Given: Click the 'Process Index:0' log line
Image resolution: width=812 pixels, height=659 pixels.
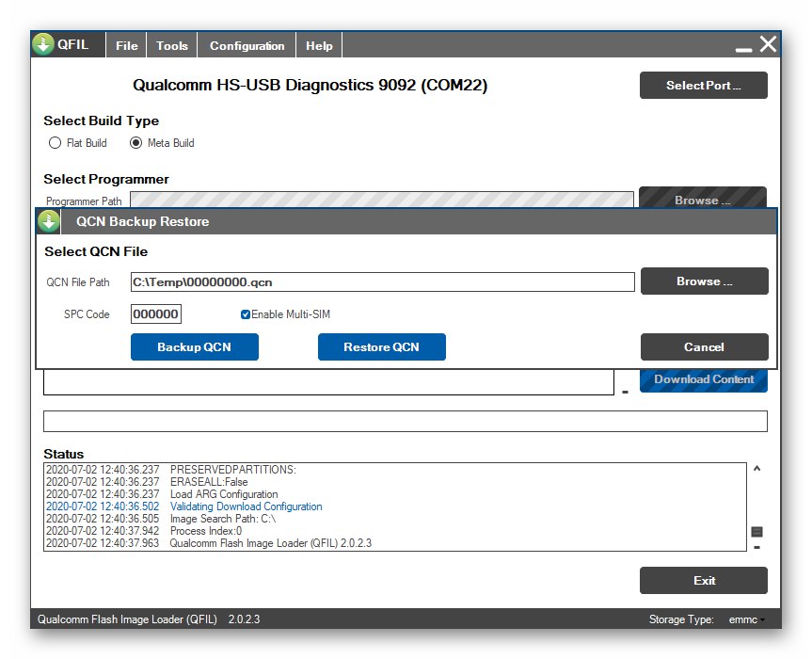Looking at the screenshot, I should tap(206, 531).
